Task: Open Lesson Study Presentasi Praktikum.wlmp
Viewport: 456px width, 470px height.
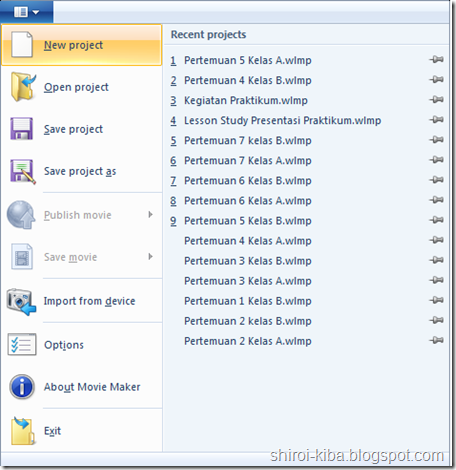Action: 282,120
